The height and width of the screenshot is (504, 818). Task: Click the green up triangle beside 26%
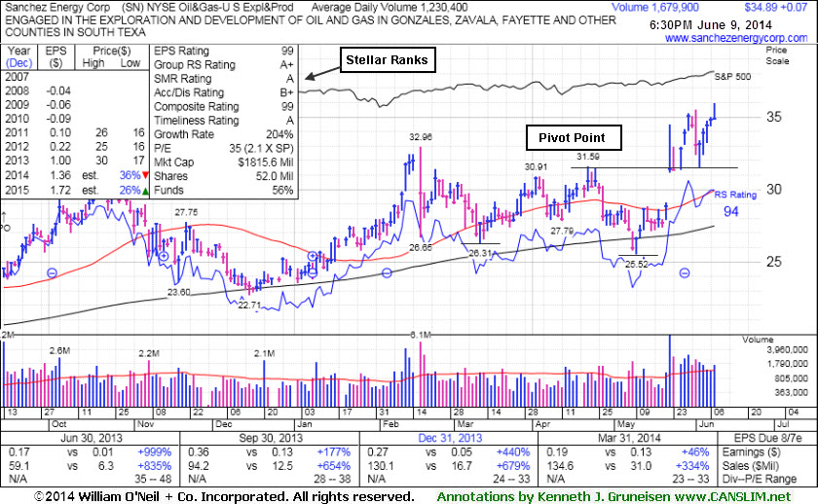point(145,191)
